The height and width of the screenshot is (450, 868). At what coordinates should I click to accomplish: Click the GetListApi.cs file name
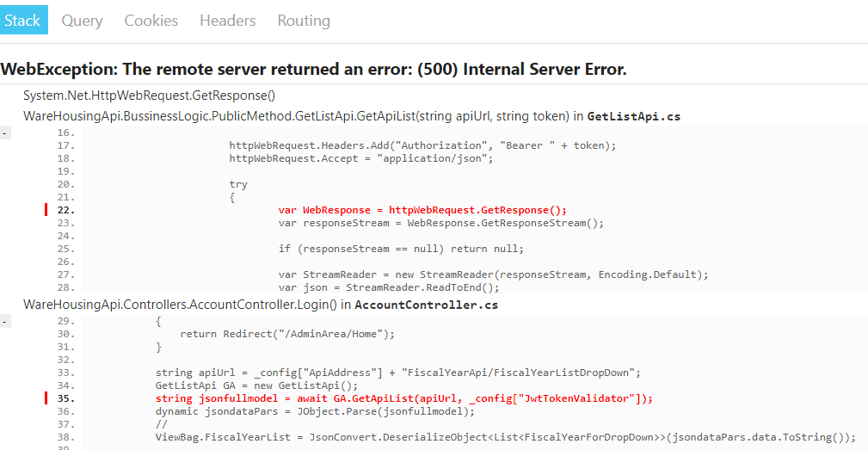point(634,116)
